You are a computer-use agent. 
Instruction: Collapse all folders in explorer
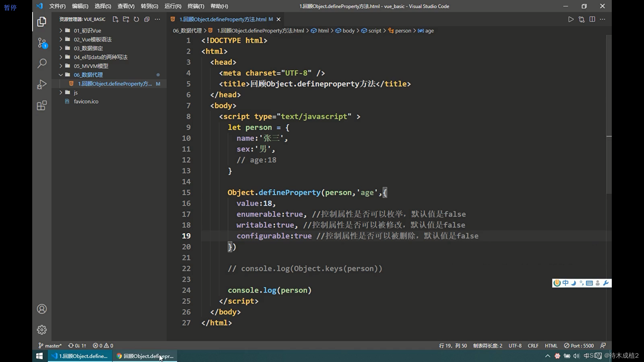click(147, 19)
